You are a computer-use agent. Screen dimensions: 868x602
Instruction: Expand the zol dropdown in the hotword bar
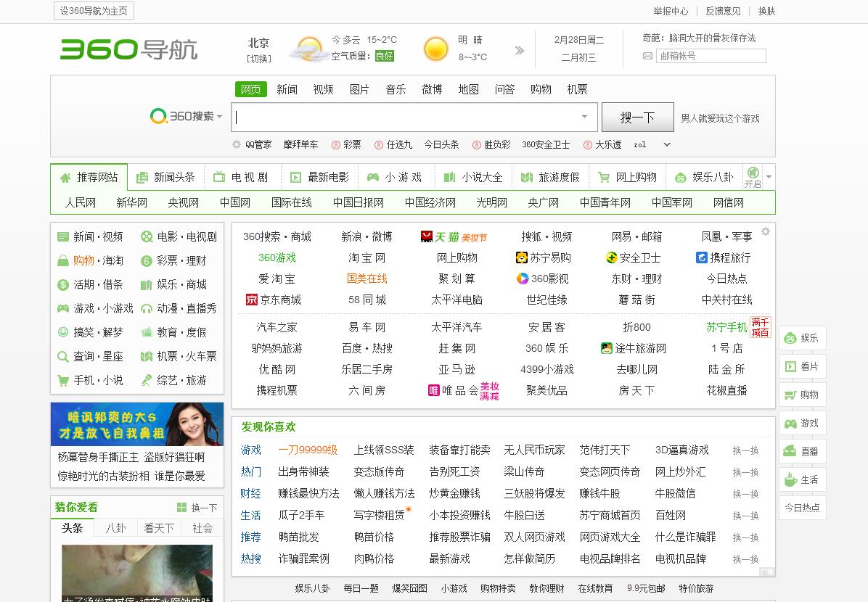tap(666, 144)
